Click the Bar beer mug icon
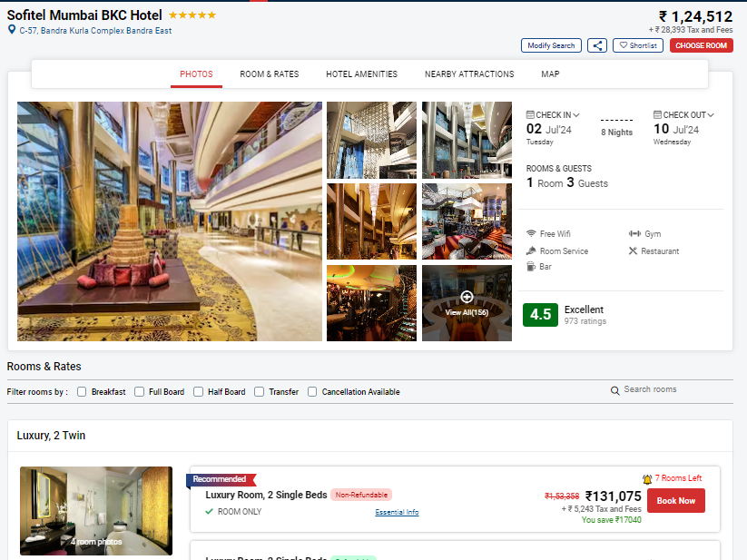Image resolution: width=747 pixels, height=560 pixels. point(531,267)
